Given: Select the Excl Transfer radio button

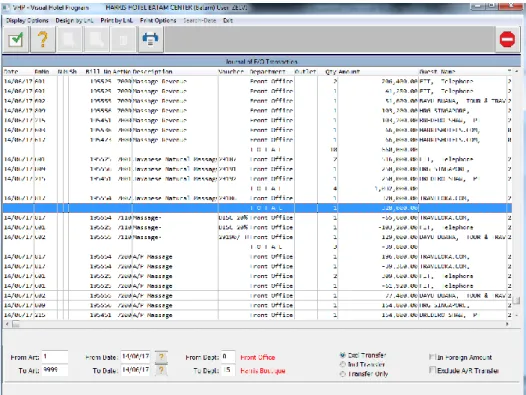Looking at the screenshot, I should click(343, 355).
